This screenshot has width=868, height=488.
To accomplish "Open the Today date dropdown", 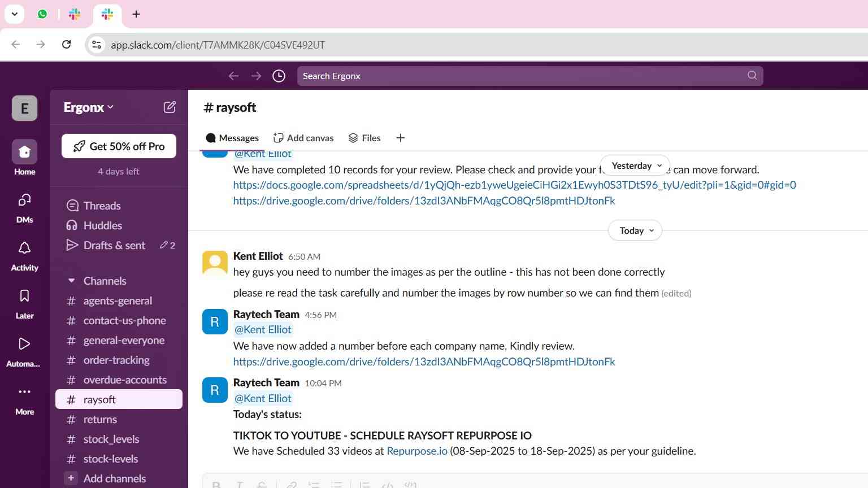I will [635, 230].
